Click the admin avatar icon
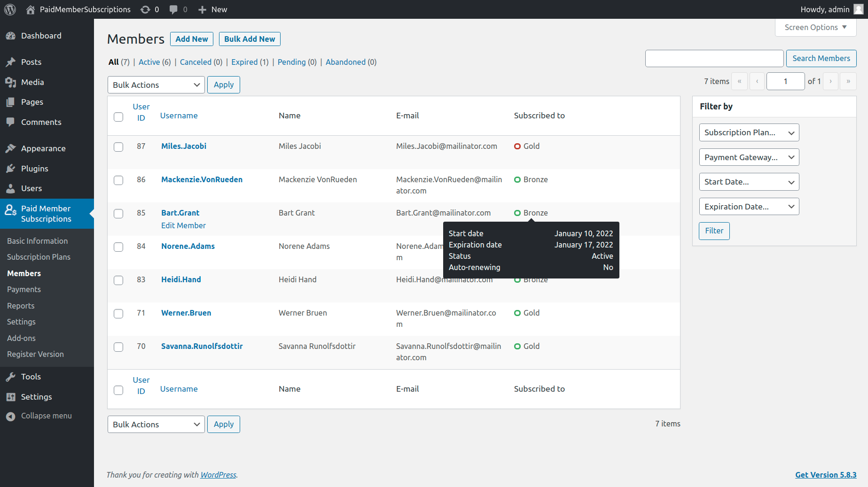This screenshot has height=487, width=868. pyautogui.click(x=858, y=9)
